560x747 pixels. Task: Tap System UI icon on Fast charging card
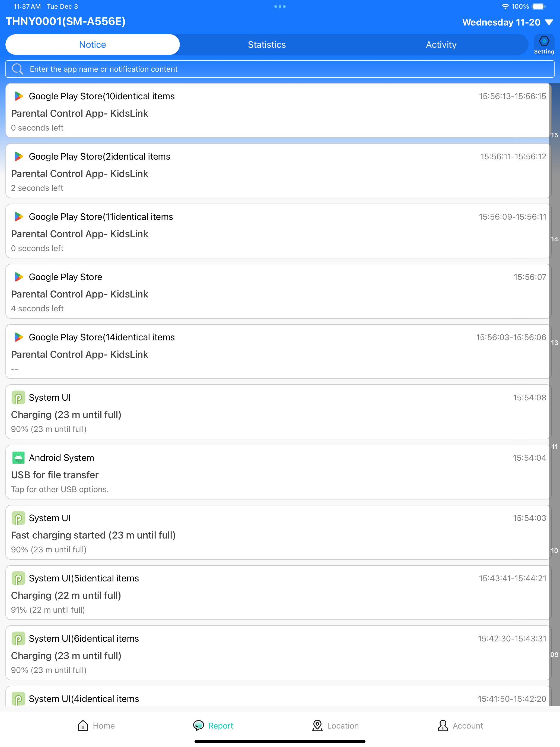click(x=18, y=518)
